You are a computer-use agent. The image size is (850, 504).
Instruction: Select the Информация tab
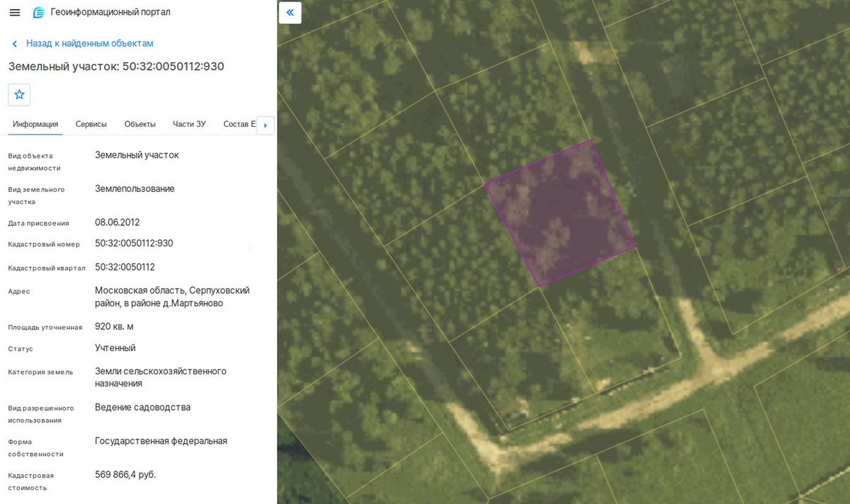click(x=35, y=124)
